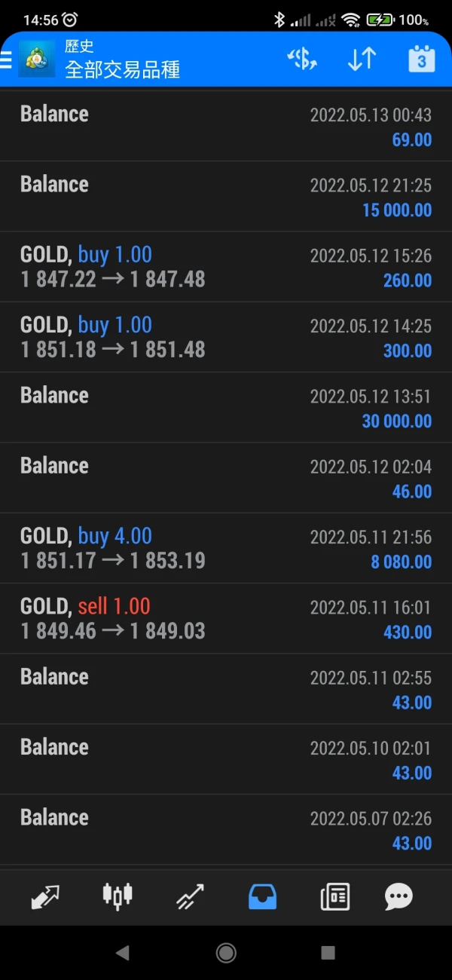
Task: Select the History inbox tab
Action: pyautogui.click(x=262, y=897)
